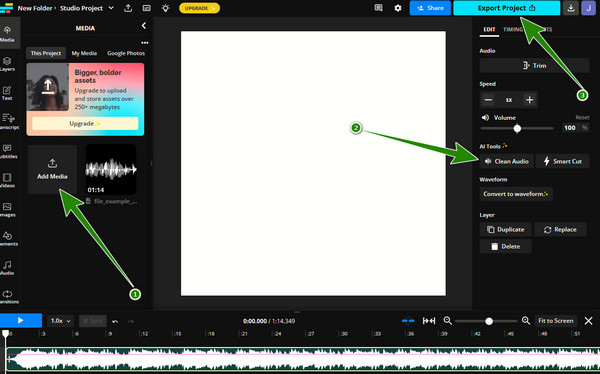600x374 pixels.
Task: Reset the volume with Reset link
Action: pyautogui.click(x=582, y=118)
